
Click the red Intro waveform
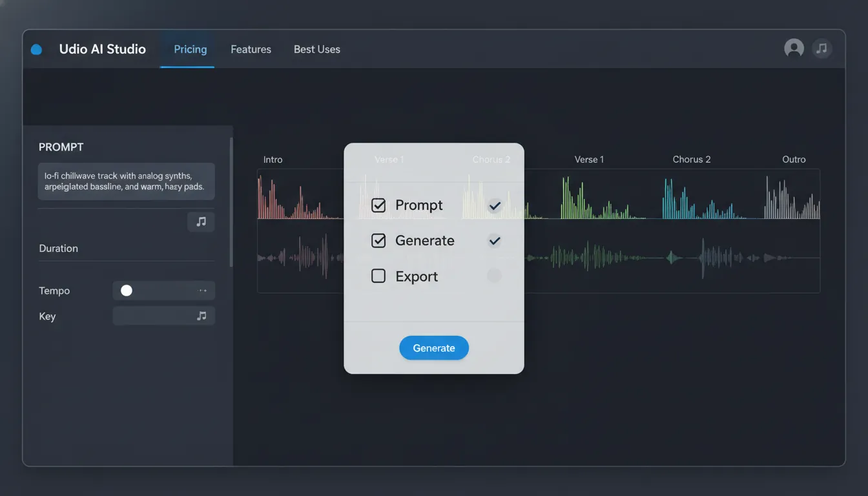pyautogui.click(x=299, y=198)
